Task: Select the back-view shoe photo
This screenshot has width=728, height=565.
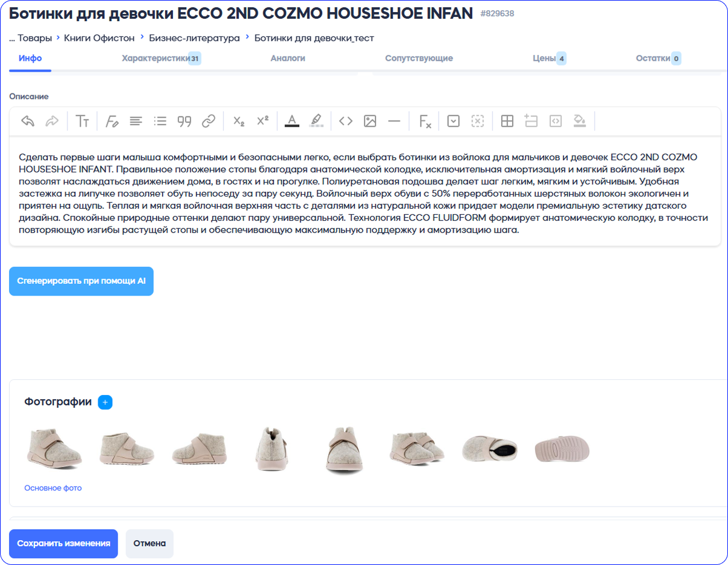Action: (272, 450)
